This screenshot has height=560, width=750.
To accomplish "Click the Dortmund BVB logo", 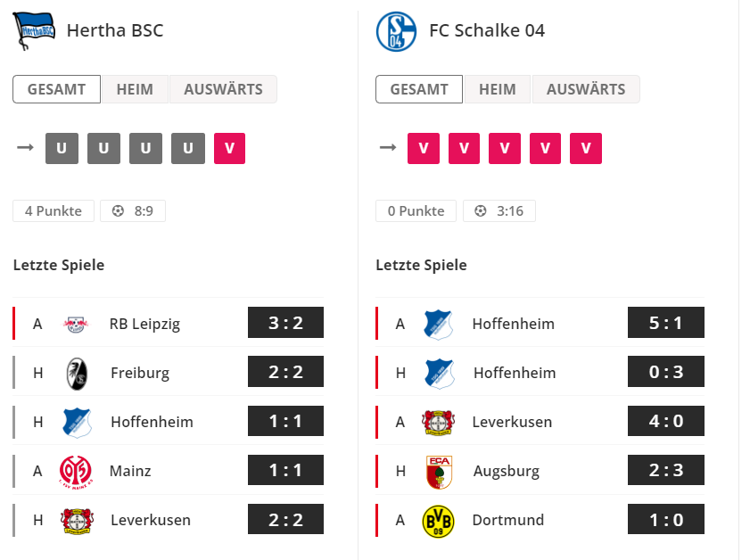I will (438, 522).
